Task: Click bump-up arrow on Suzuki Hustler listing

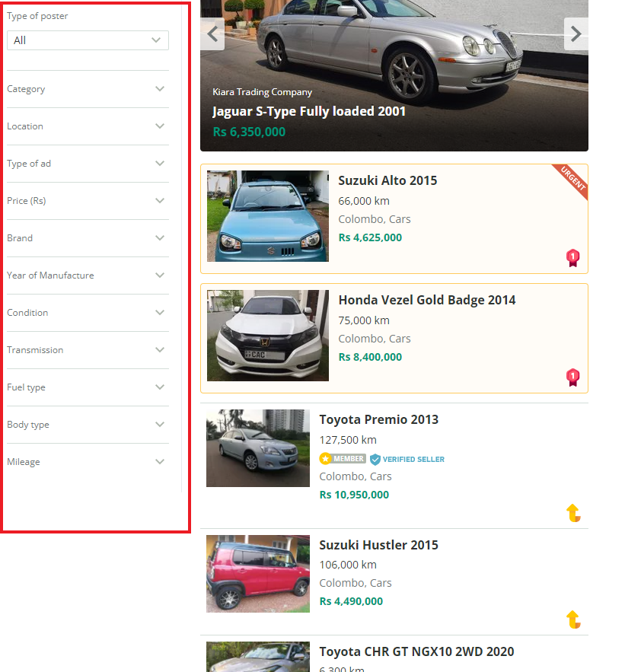Action: tap(573, 619)
